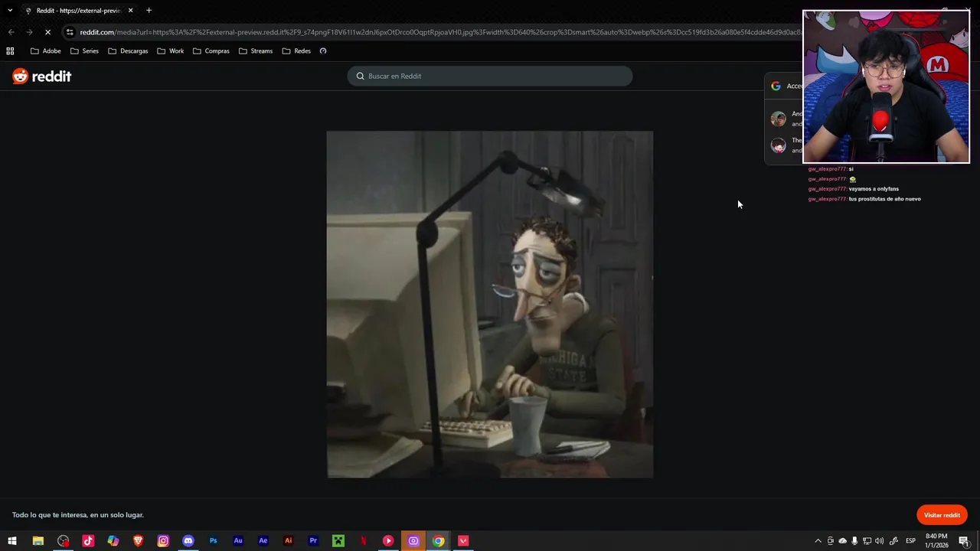Open Discord from taskbar
Image resolution: width=980 pixels, height=551 pixels.
coord(188,541)
